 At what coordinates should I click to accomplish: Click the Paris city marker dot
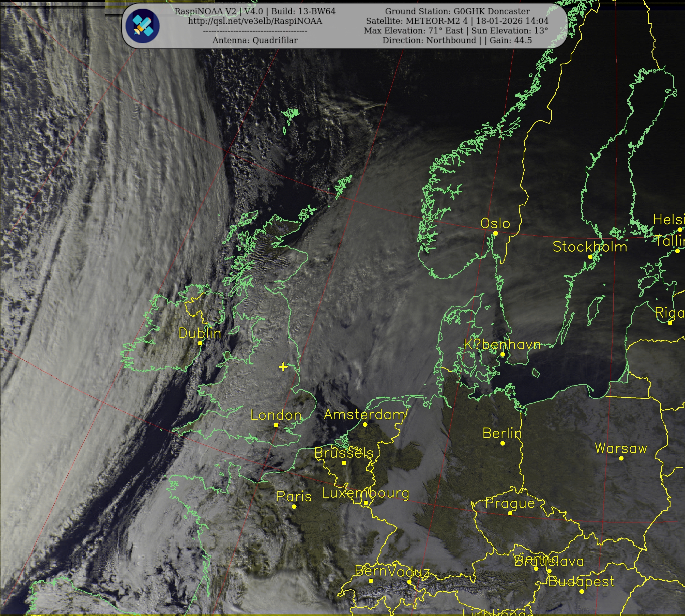pyautogui.click(x=294, y=507)
